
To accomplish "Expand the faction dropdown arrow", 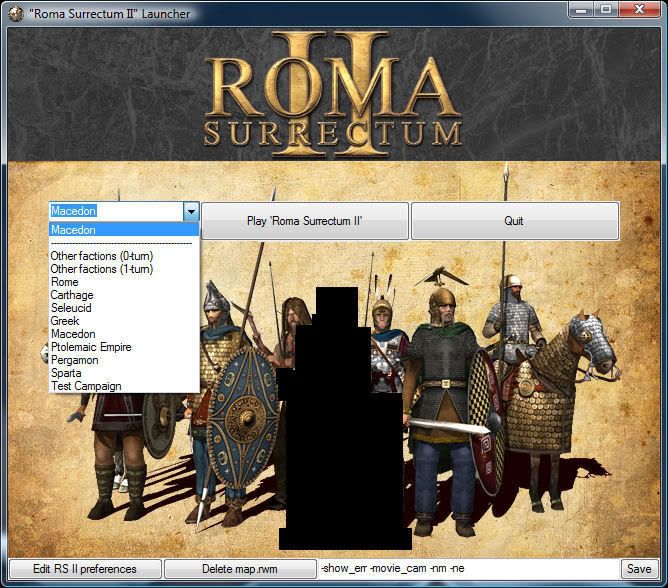I will click(191, 212).
